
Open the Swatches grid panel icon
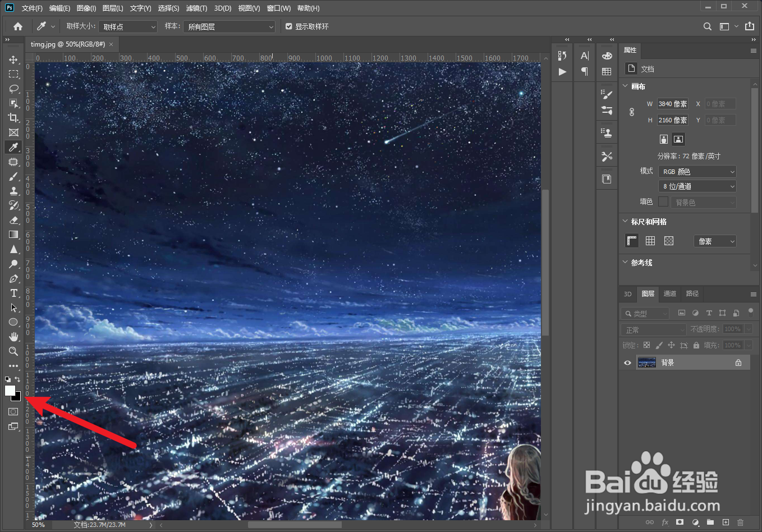607,72
